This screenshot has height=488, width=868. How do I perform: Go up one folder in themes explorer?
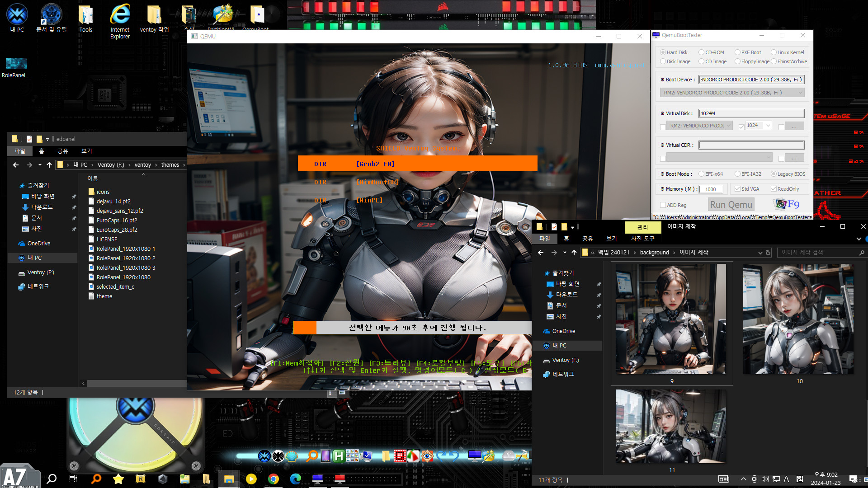click(x=49, y=165)
